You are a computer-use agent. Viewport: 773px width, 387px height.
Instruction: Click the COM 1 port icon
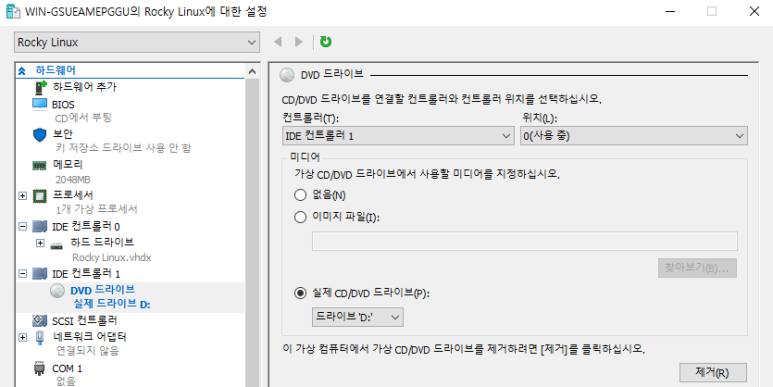click(x=39, y=369)
